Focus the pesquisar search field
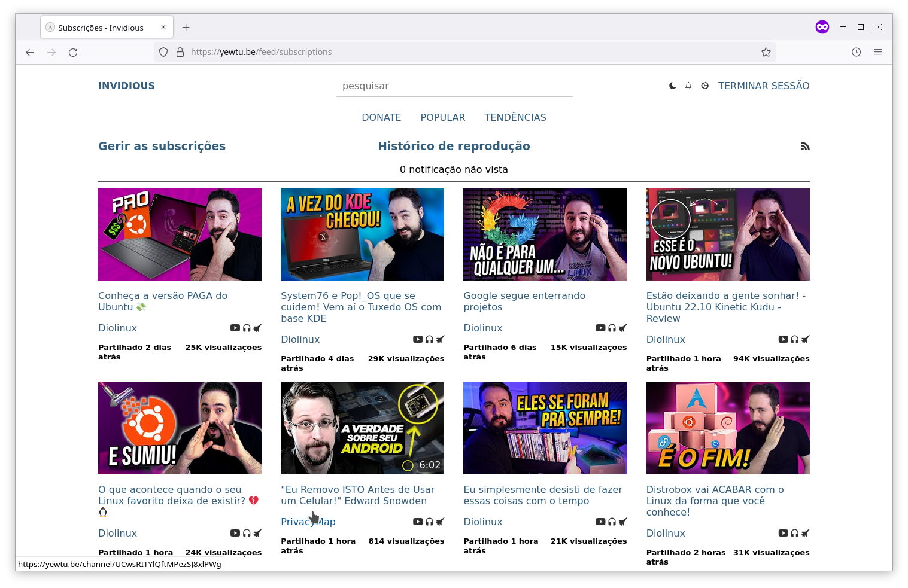 pyautogui.click(x=454, y=86)
